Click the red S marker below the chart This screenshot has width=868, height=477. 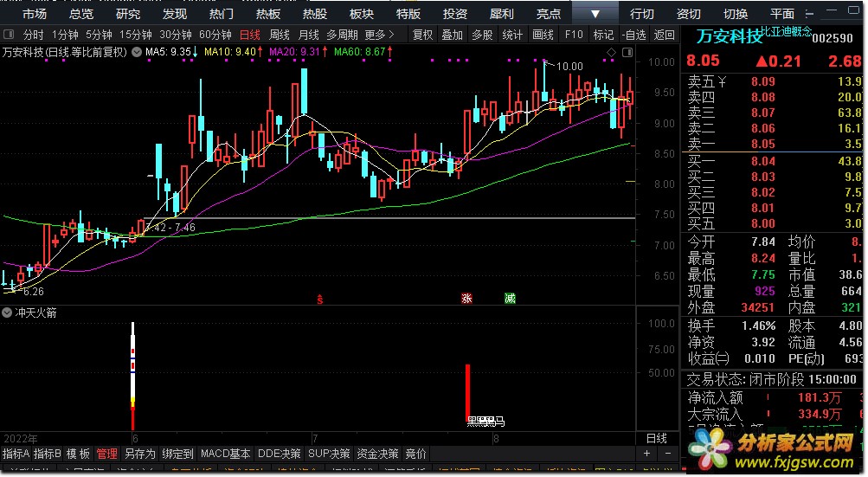click(320, 300)
